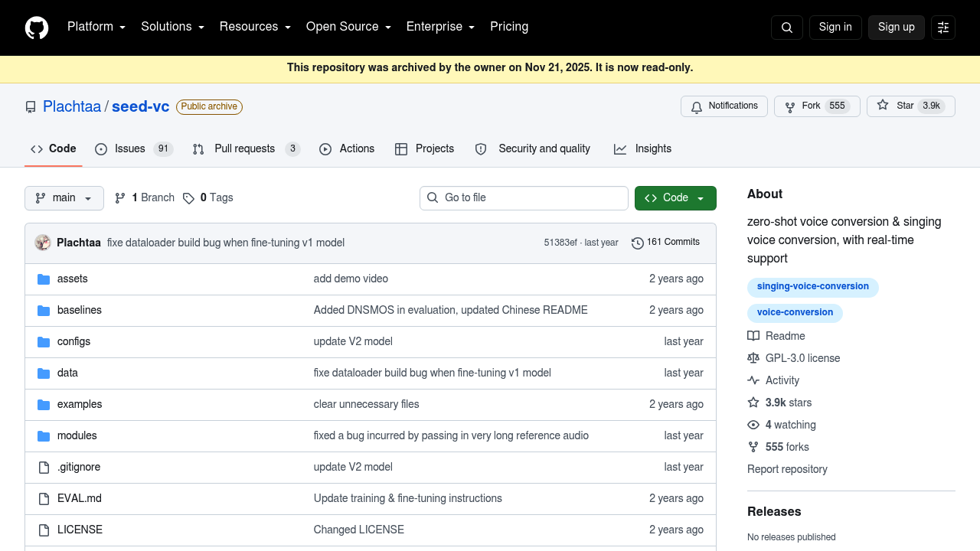Screen dimensions: 980x551
Task: Open the Projects tab
Action: coord(425,149)
